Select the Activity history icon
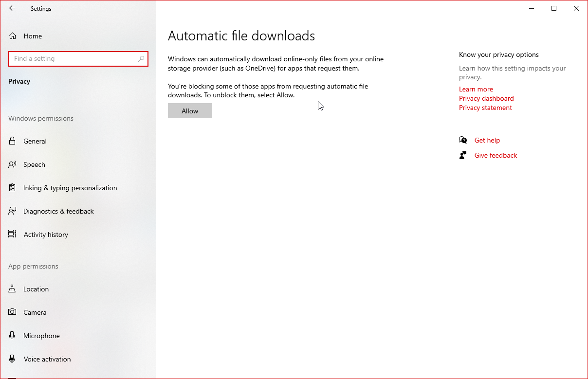 [12, 235]
